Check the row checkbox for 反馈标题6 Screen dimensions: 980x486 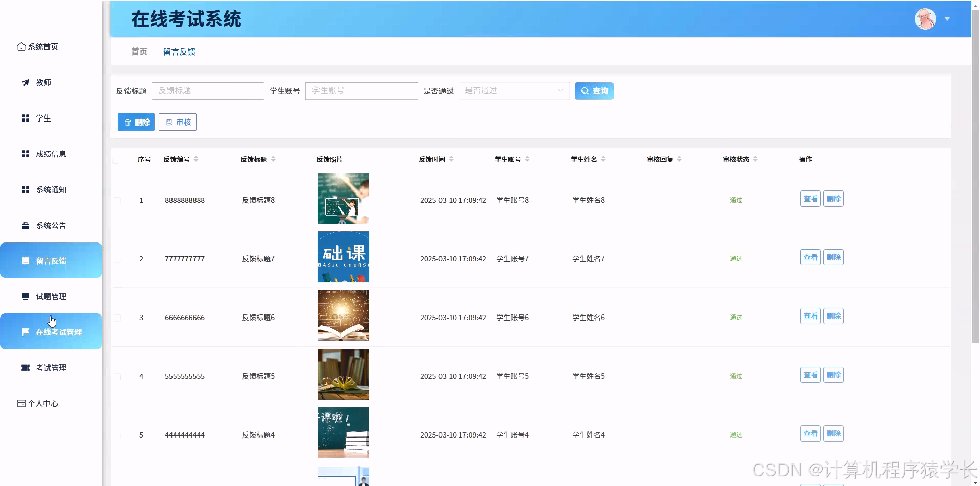[117, 317]
